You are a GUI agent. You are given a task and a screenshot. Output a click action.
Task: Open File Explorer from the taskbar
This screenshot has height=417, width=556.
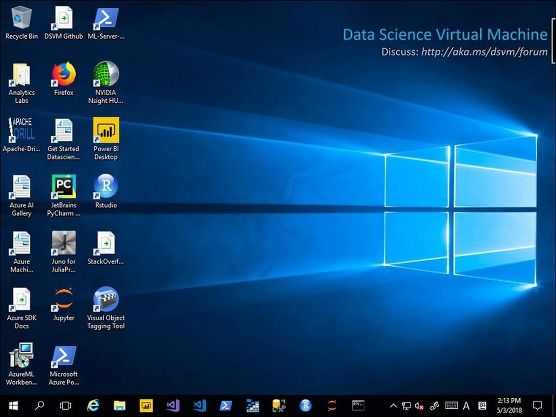click(119, 405)
